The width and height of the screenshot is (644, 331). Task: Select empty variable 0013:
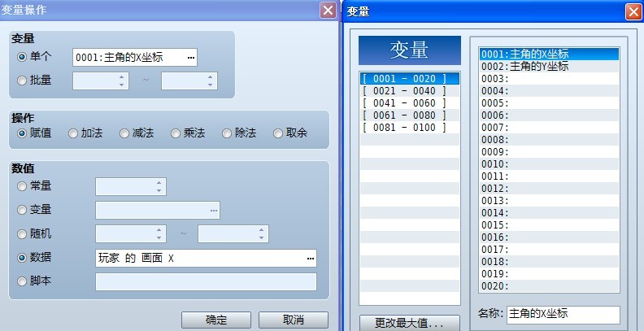(549, 201)
